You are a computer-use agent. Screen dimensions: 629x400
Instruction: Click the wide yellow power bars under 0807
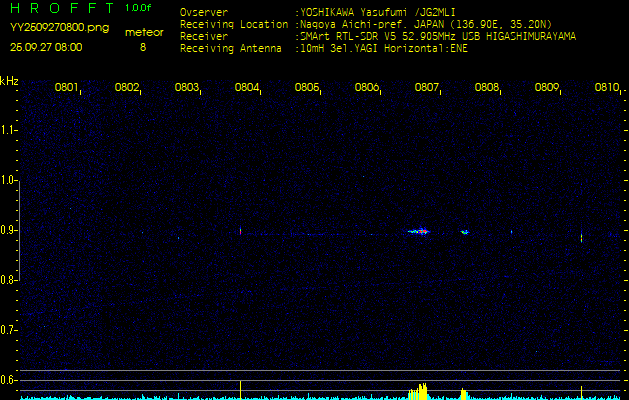click(x=418, y=392)
